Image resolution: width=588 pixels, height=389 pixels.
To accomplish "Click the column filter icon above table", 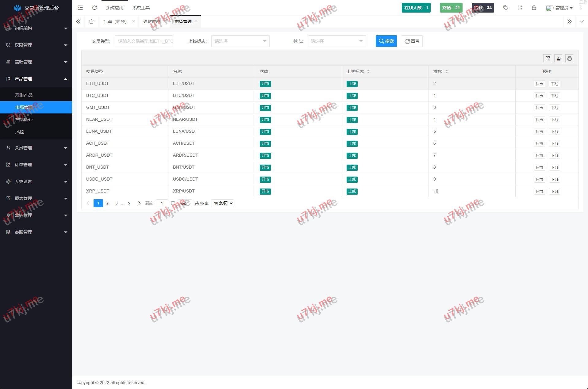I will pyautogui.click(x=548, y=59).
